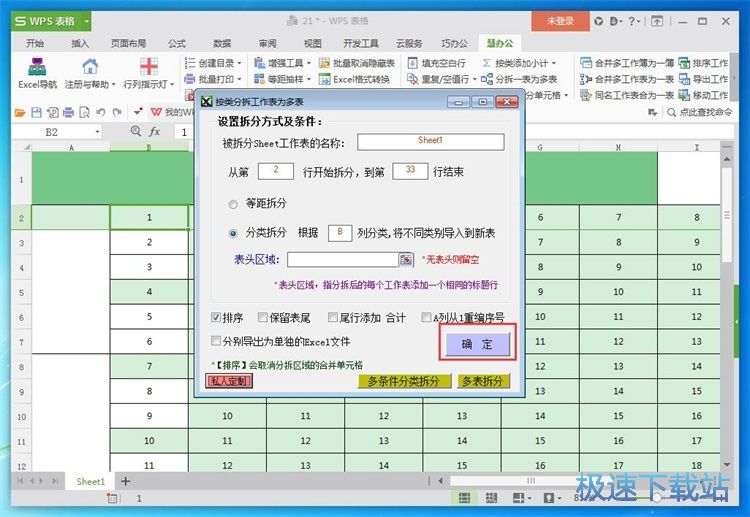
Task: Click the 点此查找命令 search box
Action: 700,112
